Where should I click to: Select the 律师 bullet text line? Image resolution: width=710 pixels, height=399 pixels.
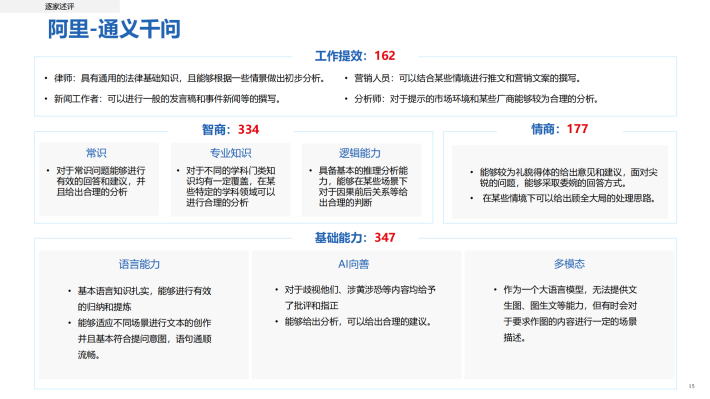(x=189, y=78)
